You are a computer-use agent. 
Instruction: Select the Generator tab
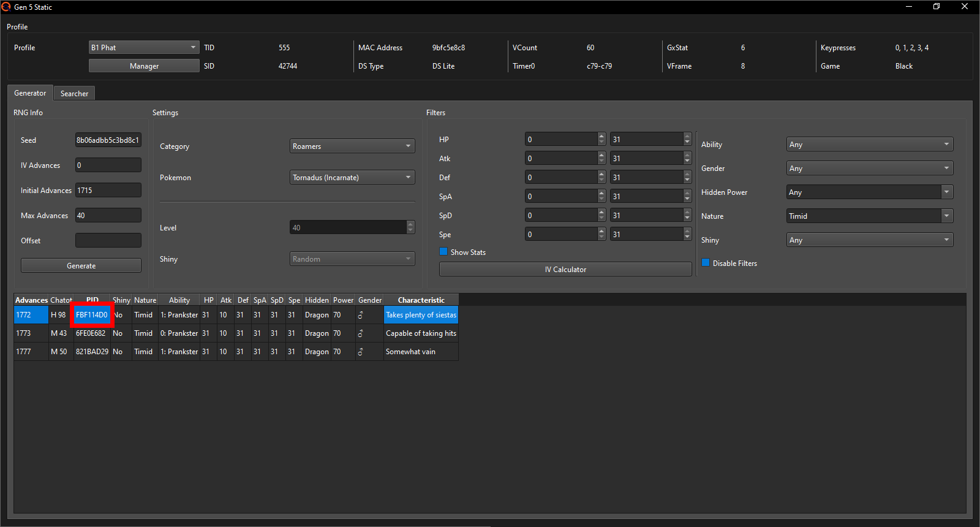pyautogui.click(x=30, y=93)
